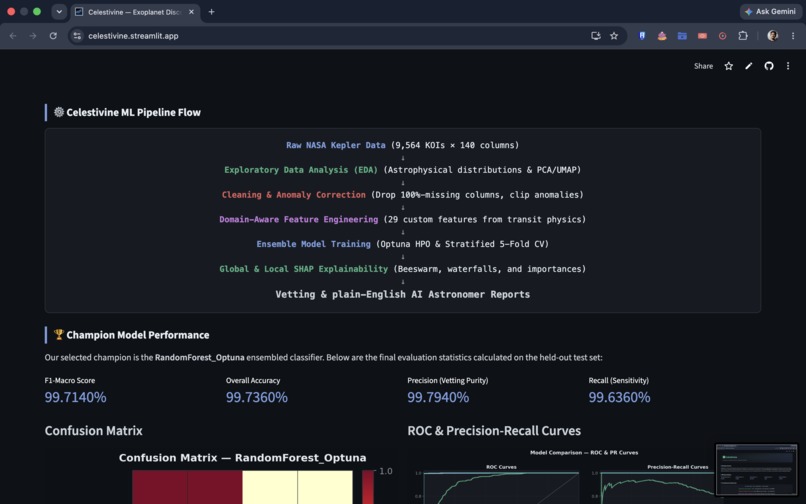Click the RandomForest_Optuna bold text
This screenshot has height=504, width=806.
pyautogui.click(x=199, y=357)
